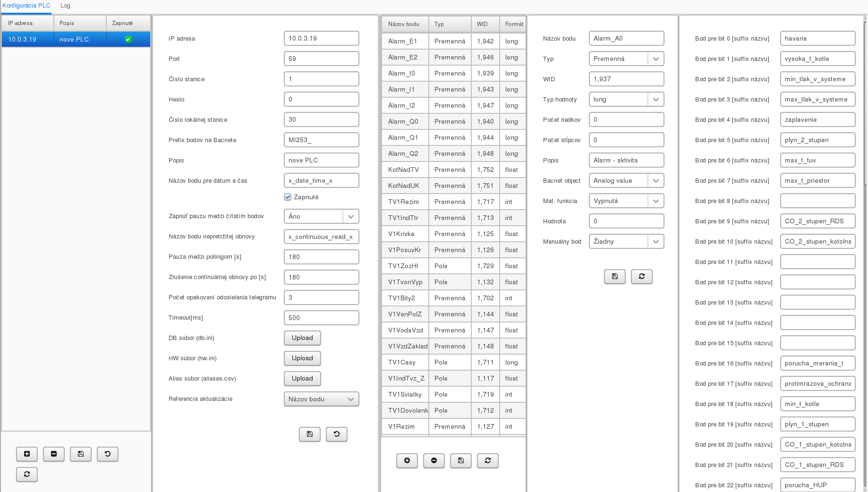Viewport: 868px width, 492px height.
Task: Click the add PLC plus icon
Action: pyautogui.click(x=27, y=454)
